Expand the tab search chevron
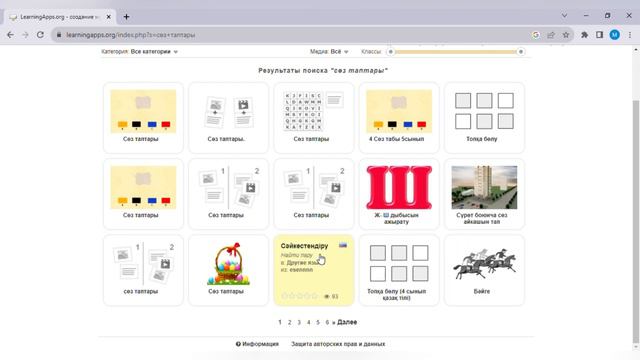640x360 pixels. 564,16
